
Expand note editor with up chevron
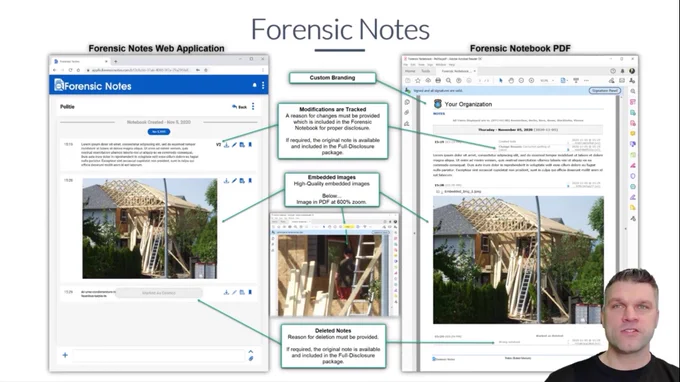(251, 352)
